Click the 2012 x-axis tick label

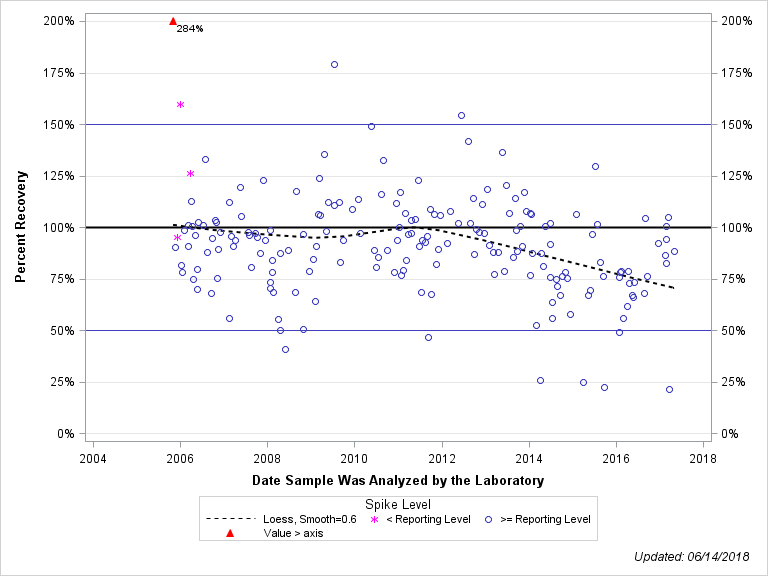pyautogui.click(x=442, y=458)
